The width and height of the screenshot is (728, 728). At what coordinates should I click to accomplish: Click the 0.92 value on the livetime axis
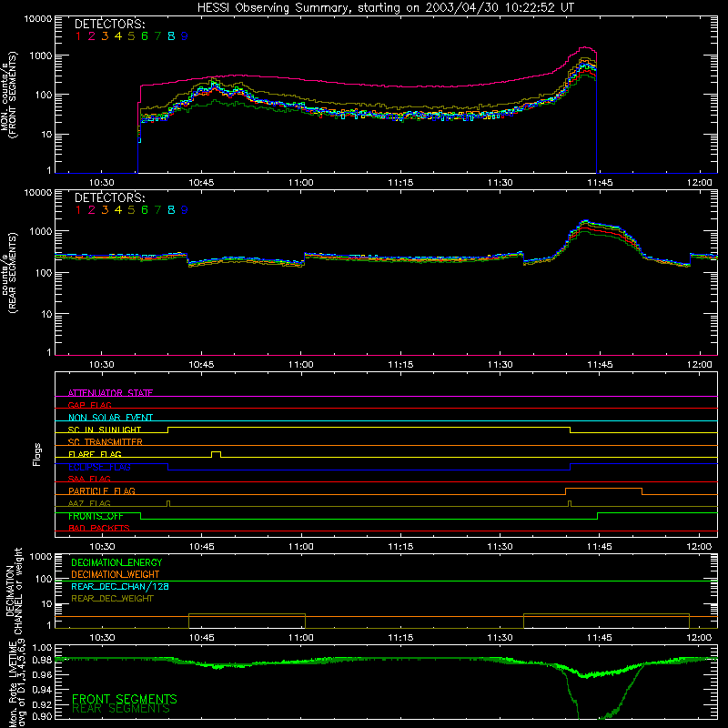tap(42, 704)
